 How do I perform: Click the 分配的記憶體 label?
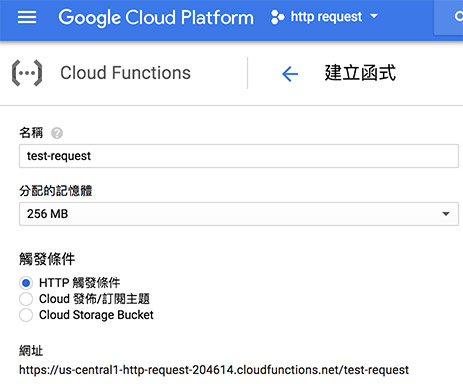click(56, 191)
